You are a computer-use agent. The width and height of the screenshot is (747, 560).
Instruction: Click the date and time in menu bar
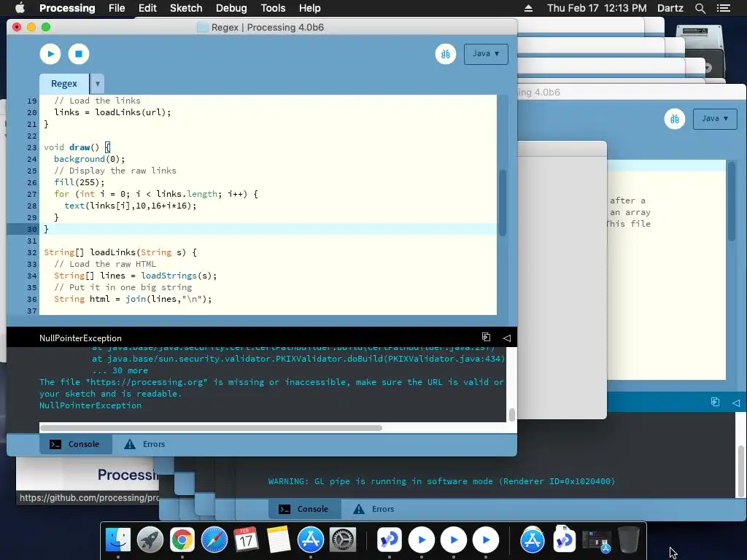(597, 8)
